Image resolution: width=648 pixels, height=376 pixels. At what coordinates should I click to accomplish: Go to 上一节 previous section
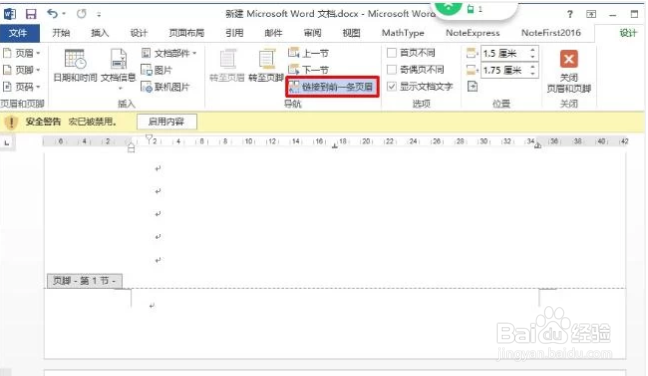(x=308, y=53)
